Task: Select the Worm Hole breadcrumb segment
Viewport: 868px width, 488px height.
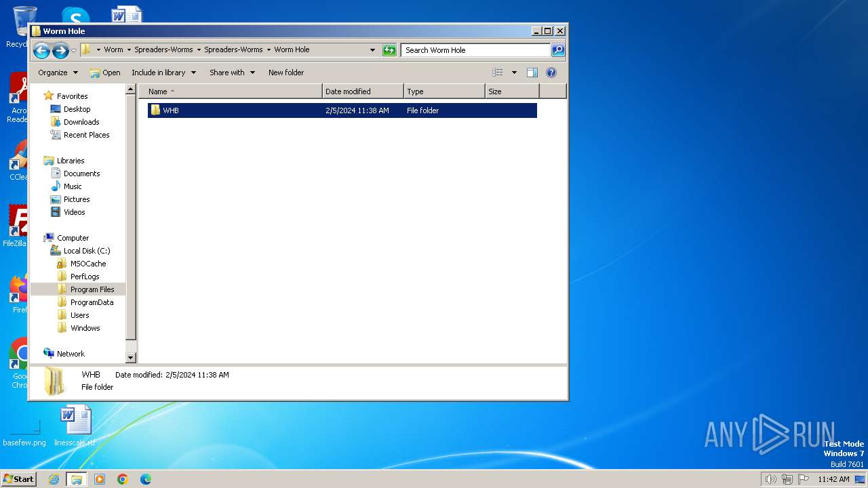Action: [292, 49]
